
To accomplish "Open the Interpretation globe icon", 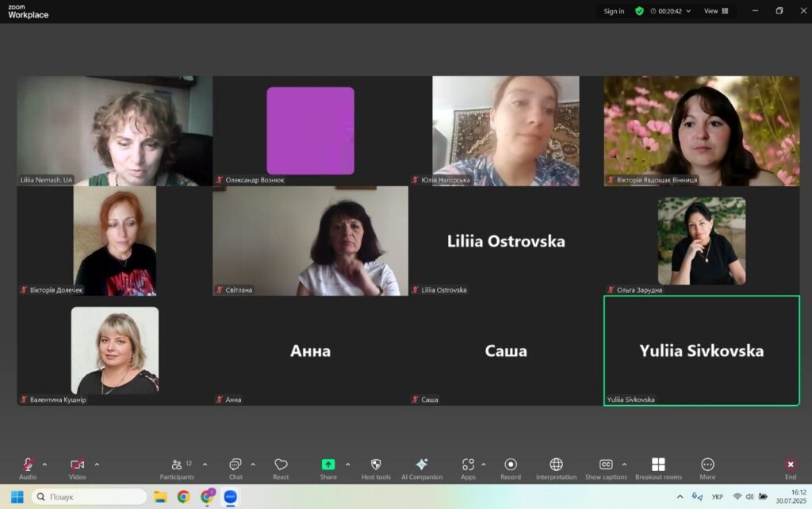I will (x=556, y=465).
